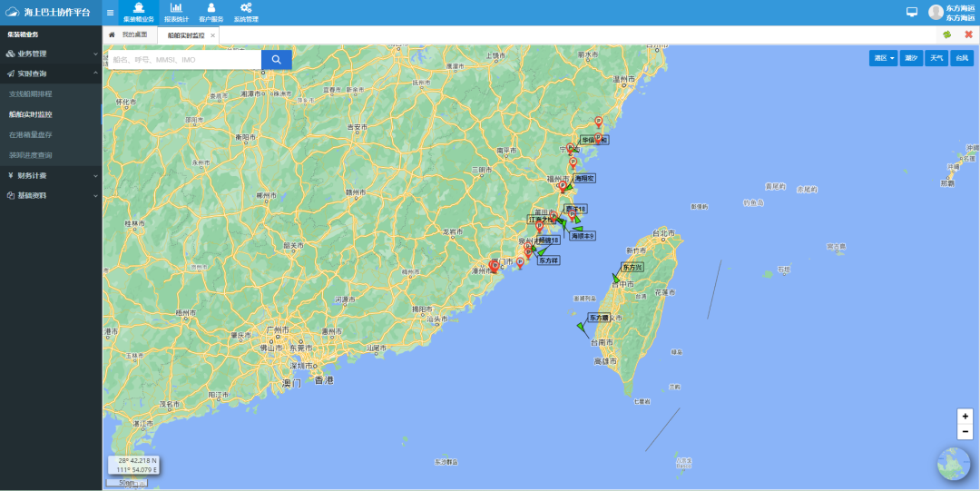Toggle the 天气 weather layer
The height and width of the screenshot is (491, 980).
(936, 58)
